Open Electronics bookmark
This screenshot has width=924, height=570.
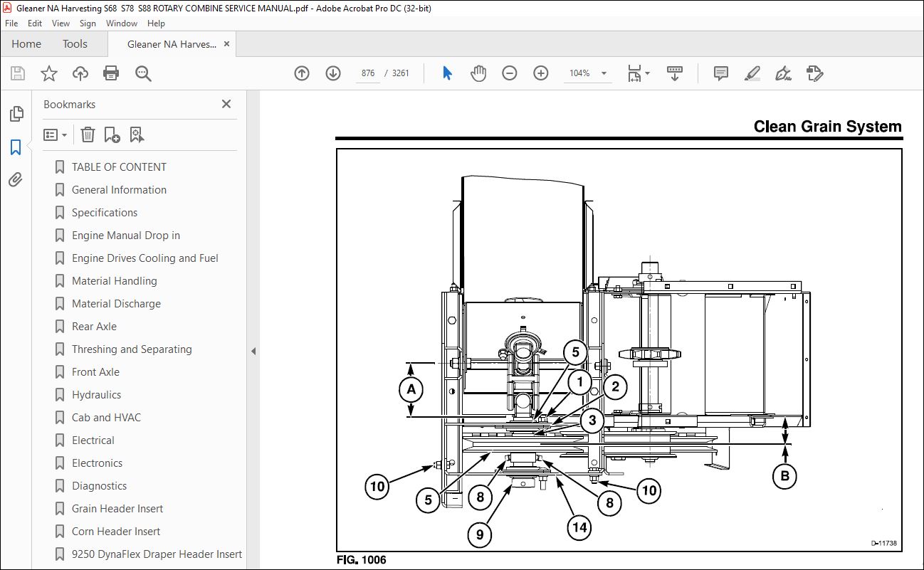[97, 463]
